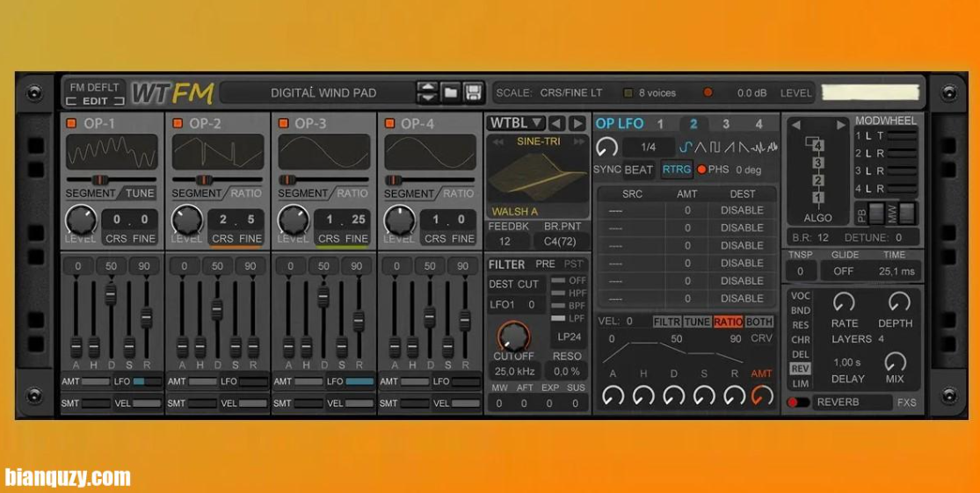Screen dimensions: 980x493
Task: Select triangle LFO waveform icon
Action: (x=700, y=148)
